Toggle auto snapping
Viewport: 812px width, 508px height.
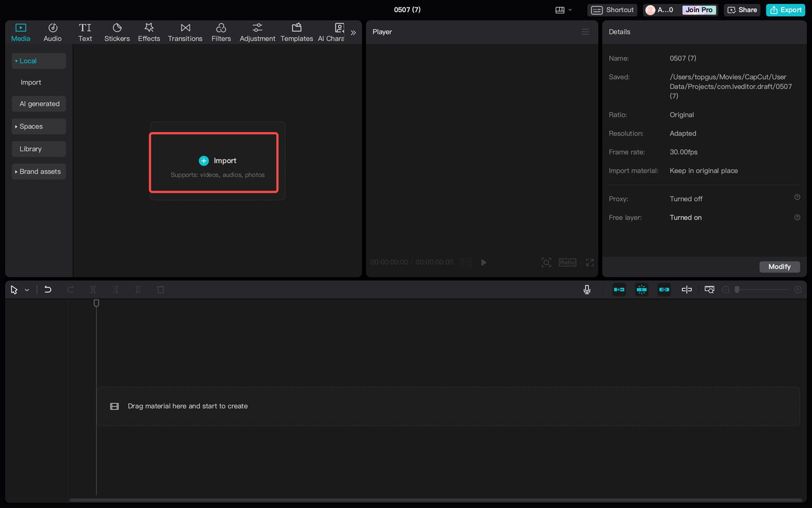click(x=641, y=290)
